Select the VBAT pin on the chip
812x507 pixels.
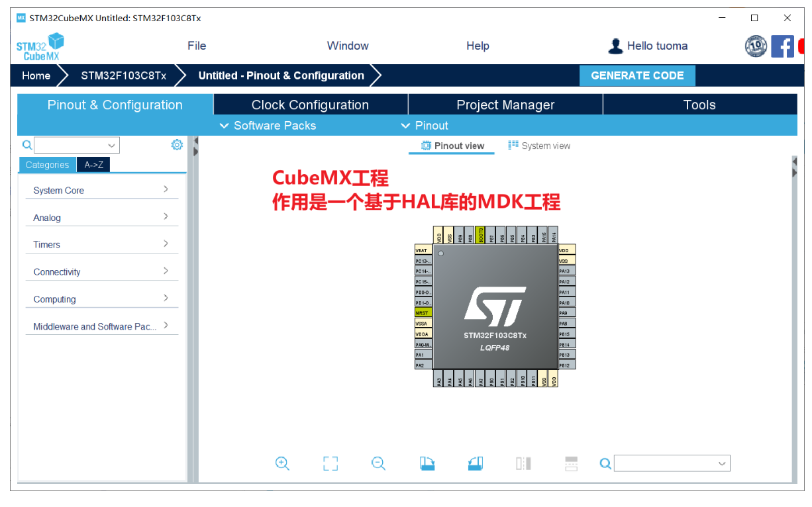click(423, 250)
